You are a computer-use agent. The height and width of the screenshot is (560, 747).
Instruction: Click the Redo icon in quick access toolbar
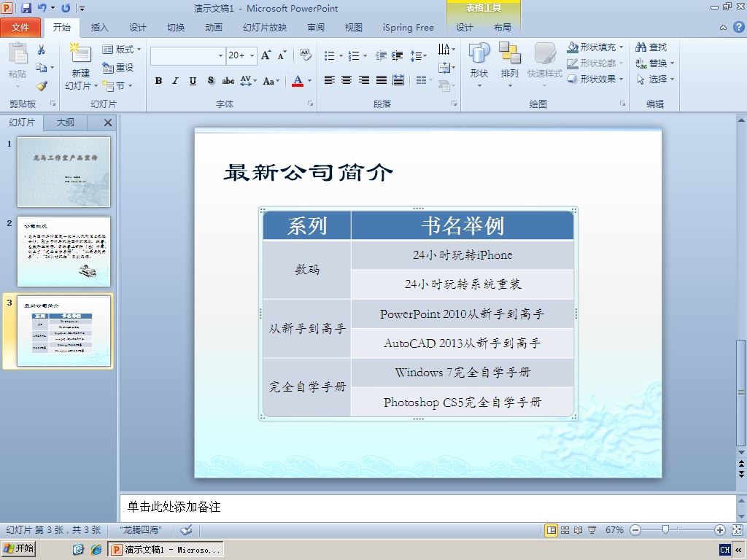(66, 7)
